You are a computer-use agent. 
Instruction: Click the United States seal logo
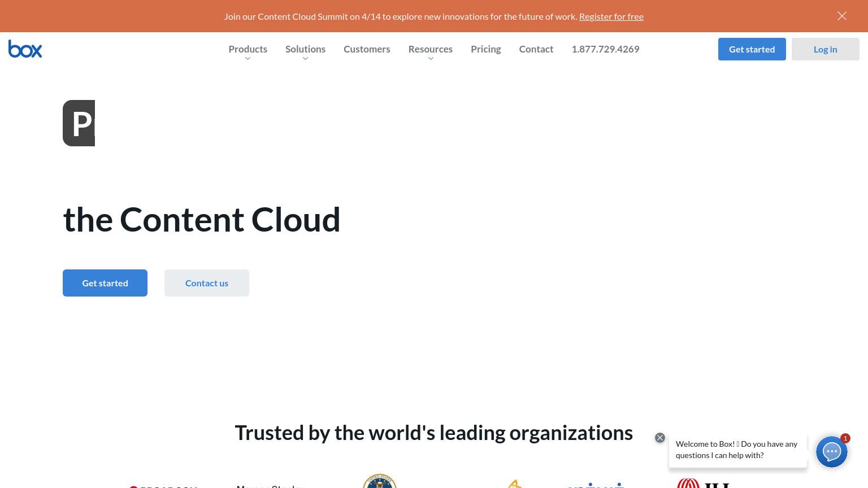point(380,481)
